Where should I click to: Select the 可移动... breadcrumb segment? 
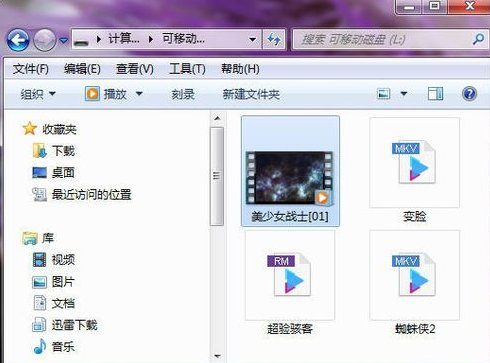click(x=183, y=39)
